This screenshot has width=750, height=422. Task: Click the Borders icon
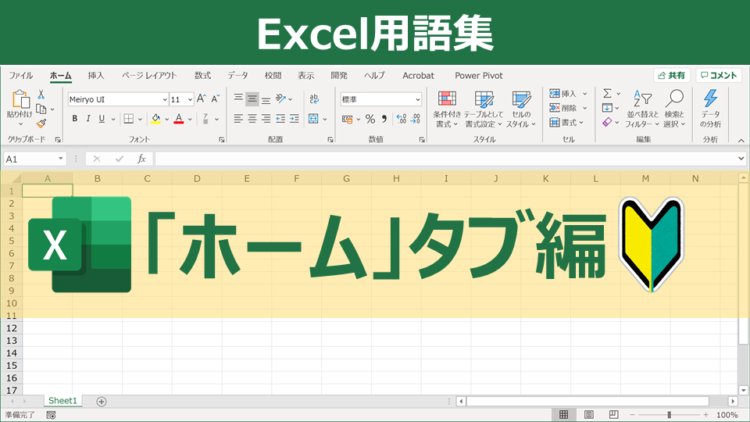[129, 119]
